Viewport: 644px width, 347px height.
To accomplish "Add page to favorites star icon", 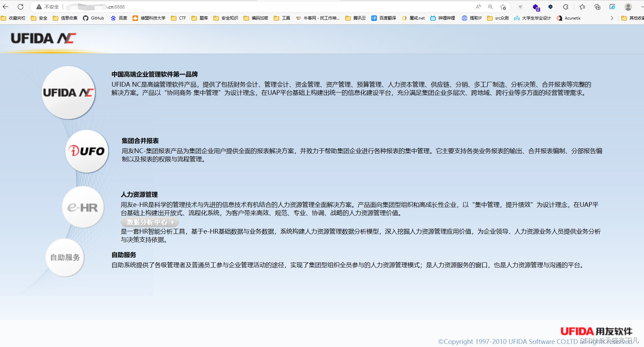I will click(503, 7).
